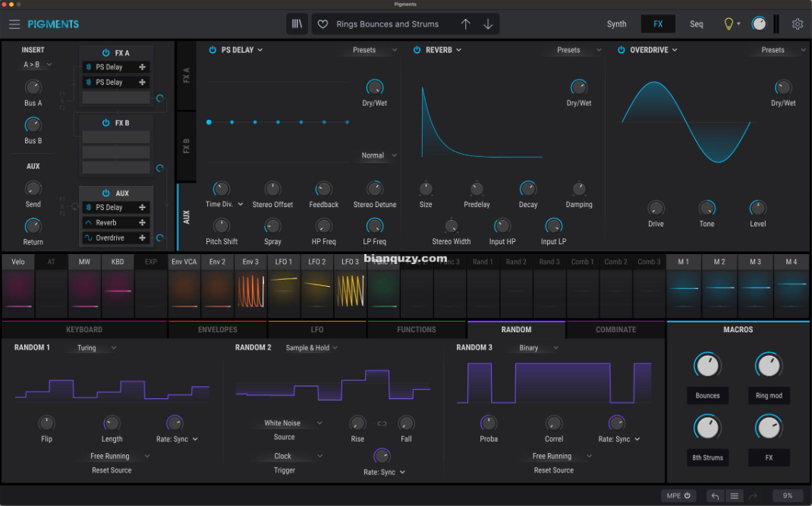Screen dimensions: 812x506
Task: Switch to the Synth tab
Action: click(616, 24)
